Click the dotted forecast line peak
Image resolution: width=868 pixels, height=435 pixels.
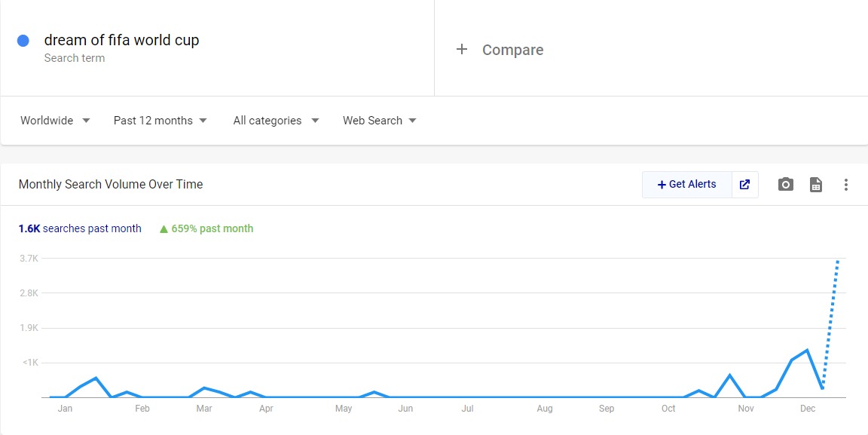click(x=838, y=260)
